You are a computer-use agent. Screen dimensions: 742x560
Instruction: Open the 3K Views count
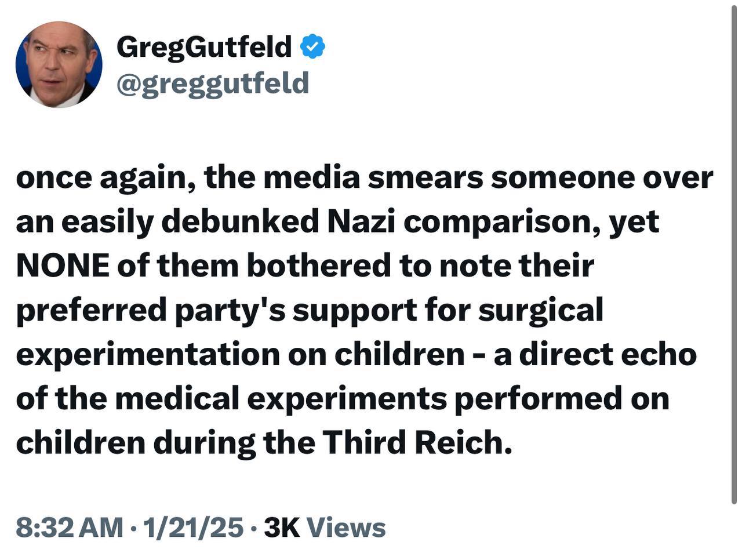(x=325, y=528)
